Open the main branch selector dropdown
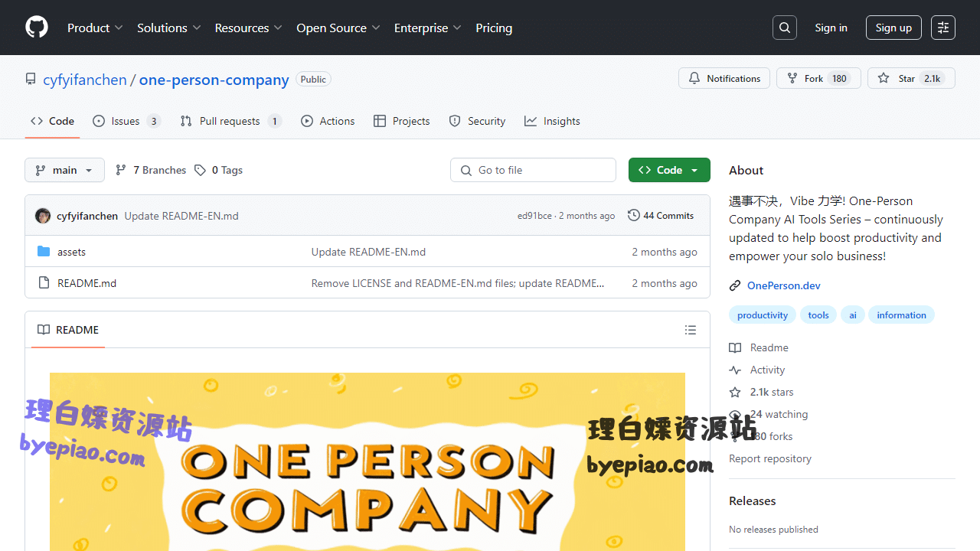 (x=64, y=170)
